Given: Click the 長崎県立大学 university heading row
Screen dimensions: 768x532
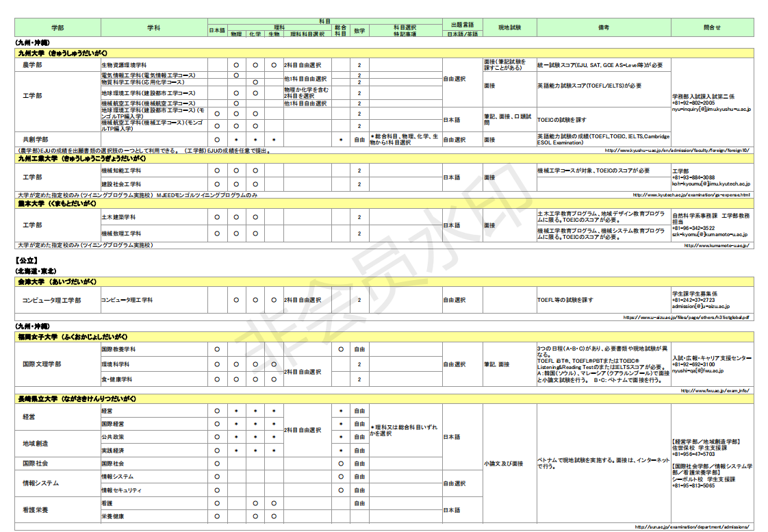Looking at the screenshot, I should click(384, 398).
